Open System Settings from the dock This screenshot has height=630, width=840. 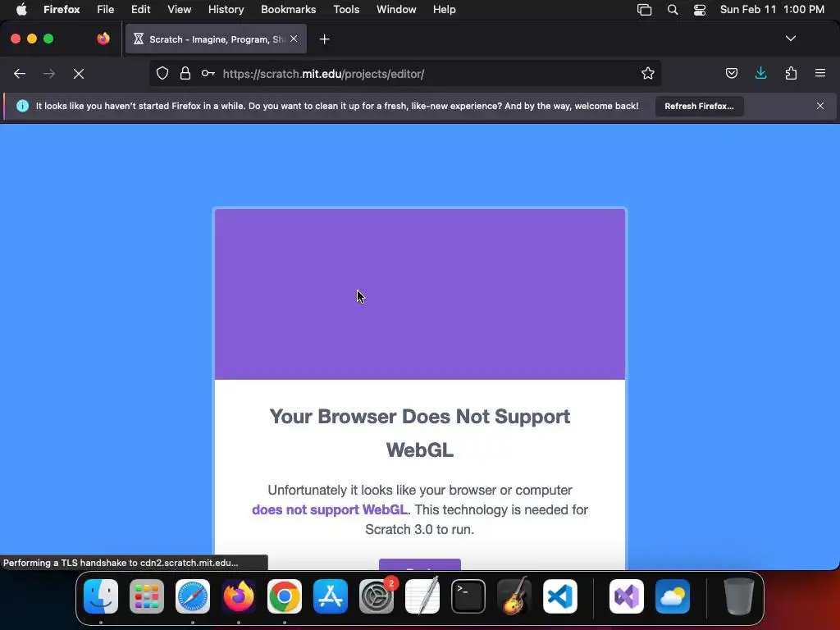click(x=377, y=596)
